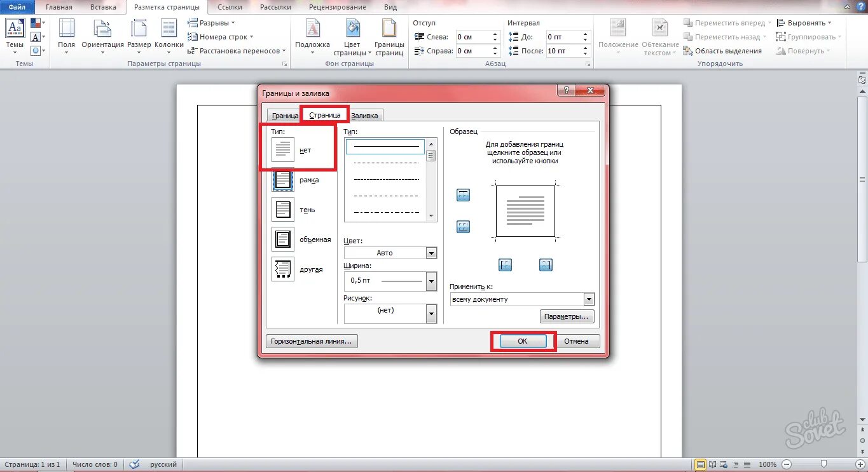The image size is (868, 472).
Task: Switch to the Граница dialog tab
Action: (x=284, y=116)
